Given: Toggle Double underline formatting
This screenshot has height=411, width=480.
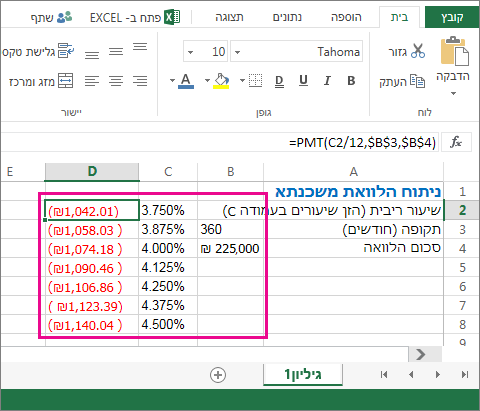Looking at the screenshot, I should [x=279, y=81].
